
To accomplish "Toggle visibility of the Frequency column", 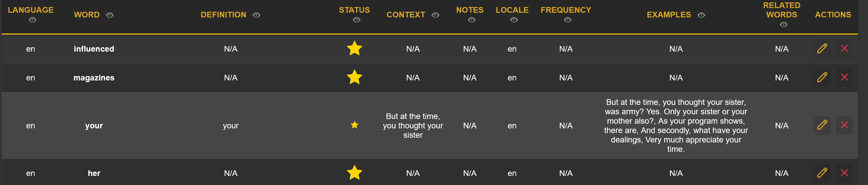I will (567, 20).
